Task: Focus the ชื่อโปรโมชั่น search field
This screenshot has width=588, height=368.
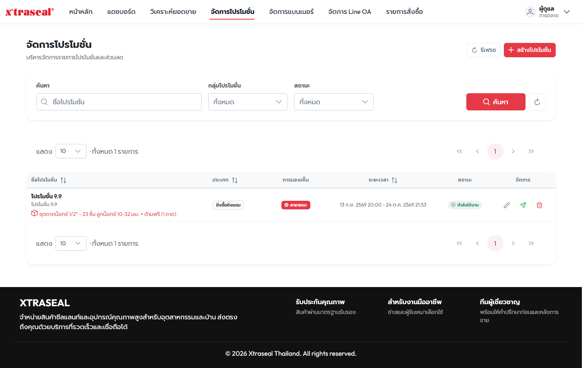Action: point(119,102)
